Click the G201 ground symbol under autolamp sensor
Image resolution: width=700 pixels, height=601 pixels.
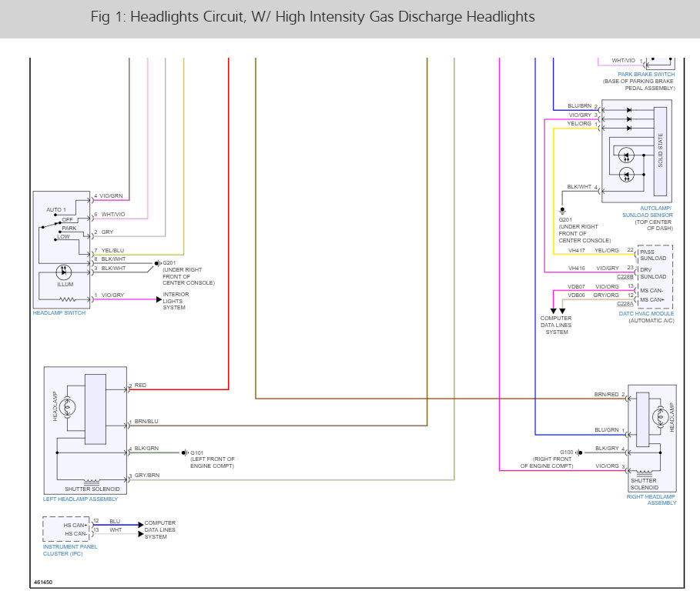(x=562, y=211)
